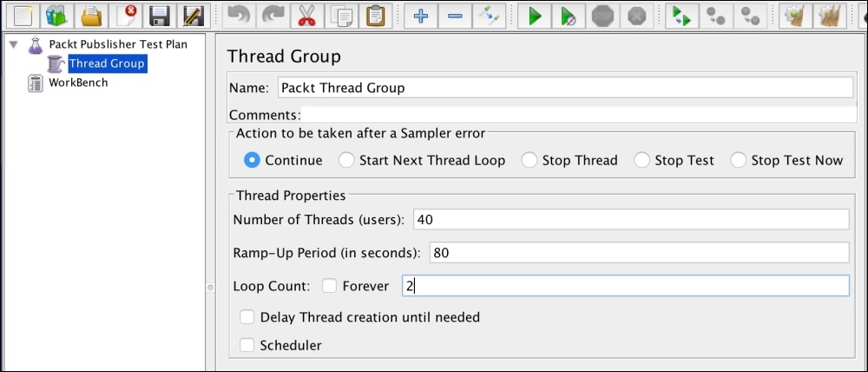The width and height of the screenshot is (868, 372).
Task: Close the current test plan
Action: (126, 16)
